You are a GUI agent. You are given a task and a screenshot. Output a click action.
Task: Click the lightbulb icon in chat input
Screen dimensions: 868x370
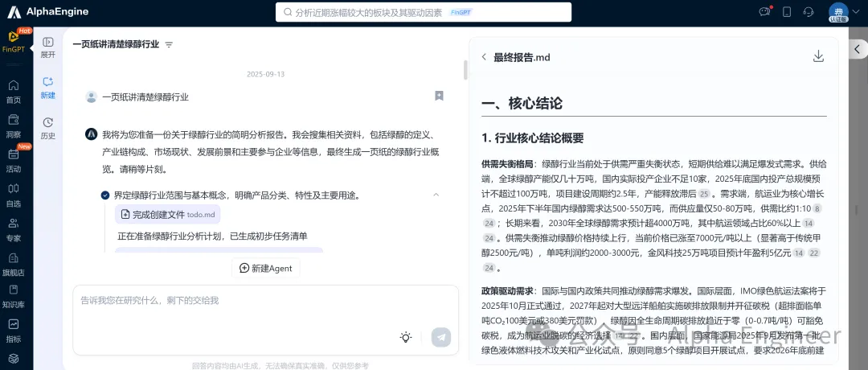(x=406, y=338)
